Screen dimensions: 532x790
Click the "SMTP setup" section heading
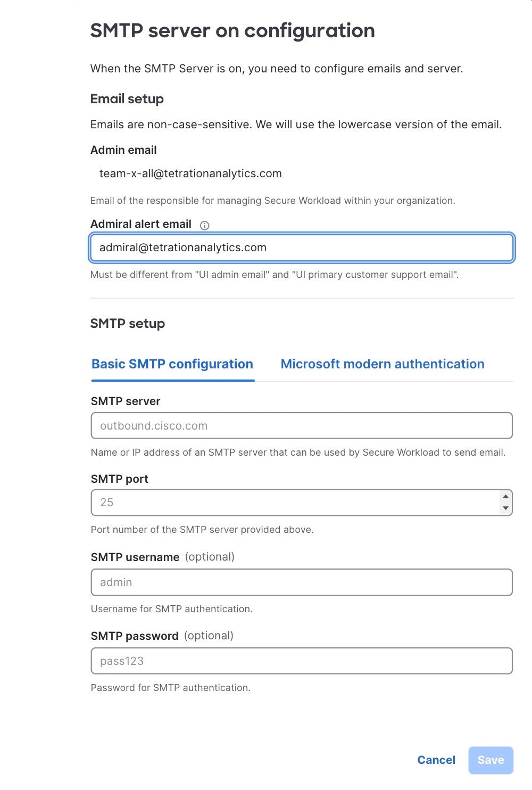tap(128, 324)
